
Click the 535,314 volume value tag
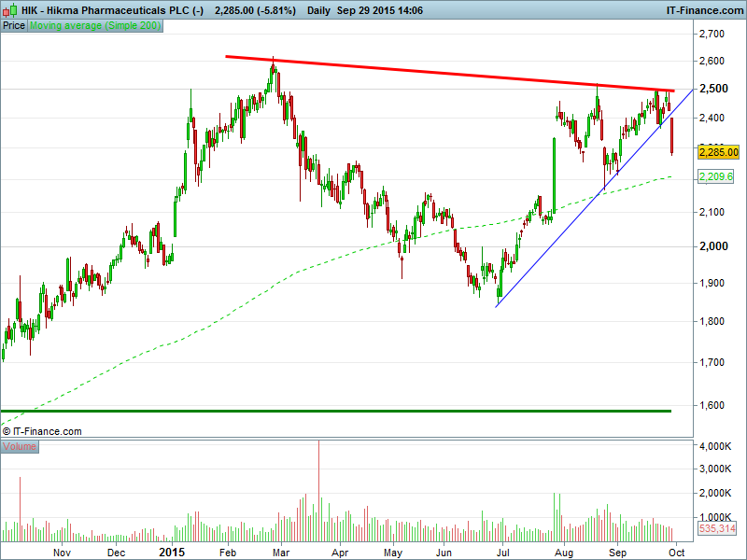[x=717, y=529]
